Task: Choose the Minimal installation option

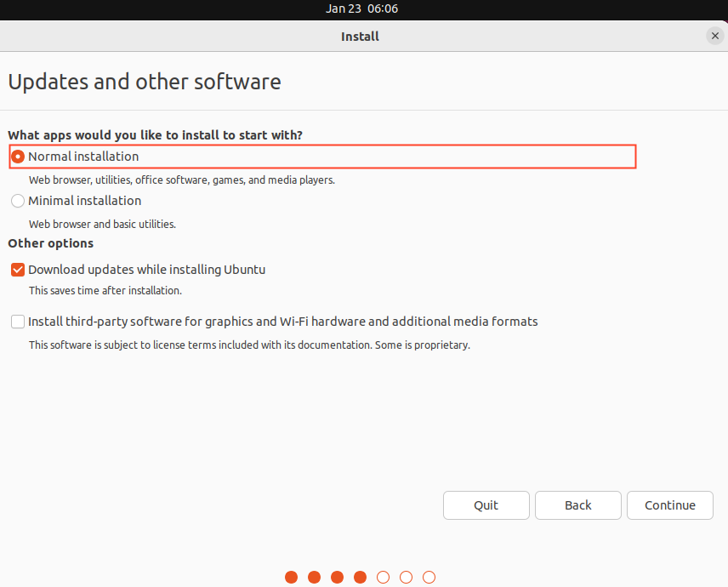Action: [18, 202]
